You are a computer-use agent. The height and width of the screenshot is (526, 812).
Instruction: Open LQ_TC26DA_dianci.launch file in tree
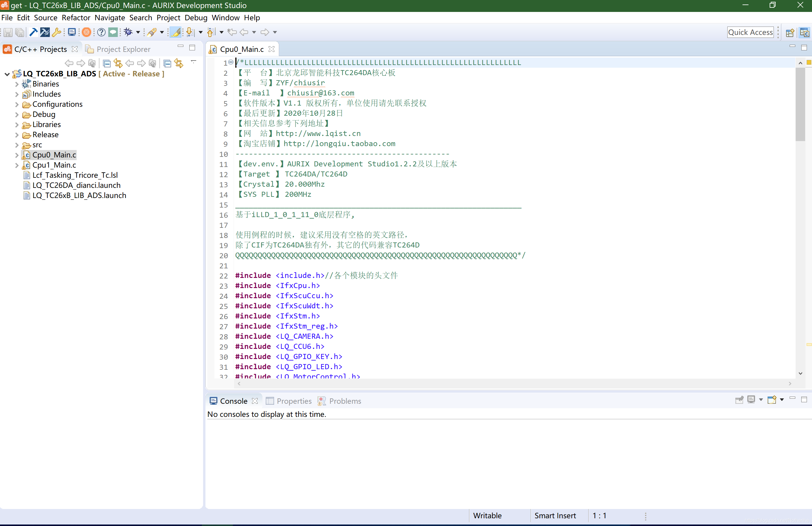point(76,185)
